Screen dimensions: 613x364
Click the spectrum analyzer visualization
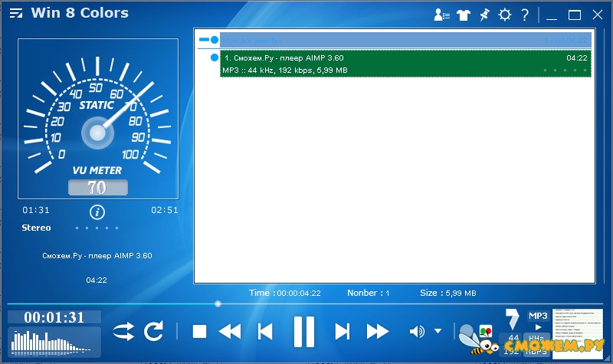(54, 342)
